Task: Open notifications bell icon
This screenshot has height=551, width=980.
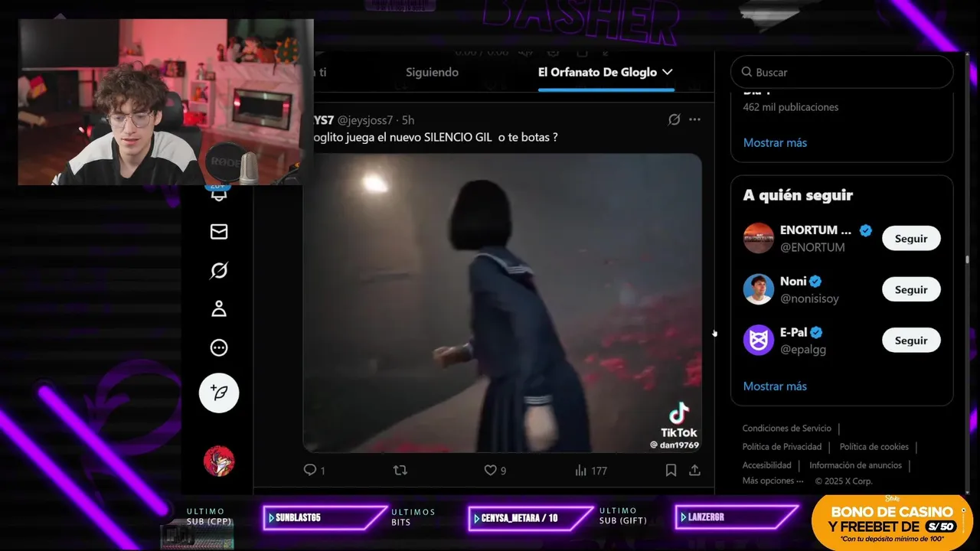Action: [x=219, y=194]
